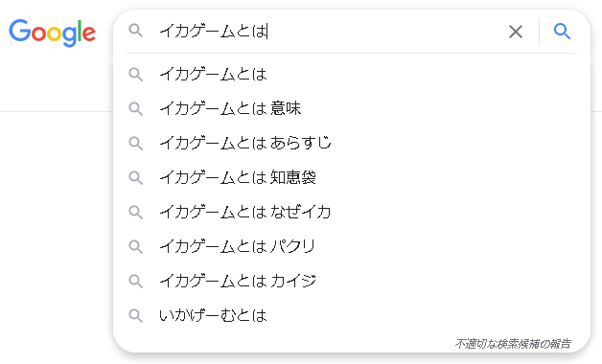
Task: Select the first suggestion イカゲームとは
Action: click(352, 74)
